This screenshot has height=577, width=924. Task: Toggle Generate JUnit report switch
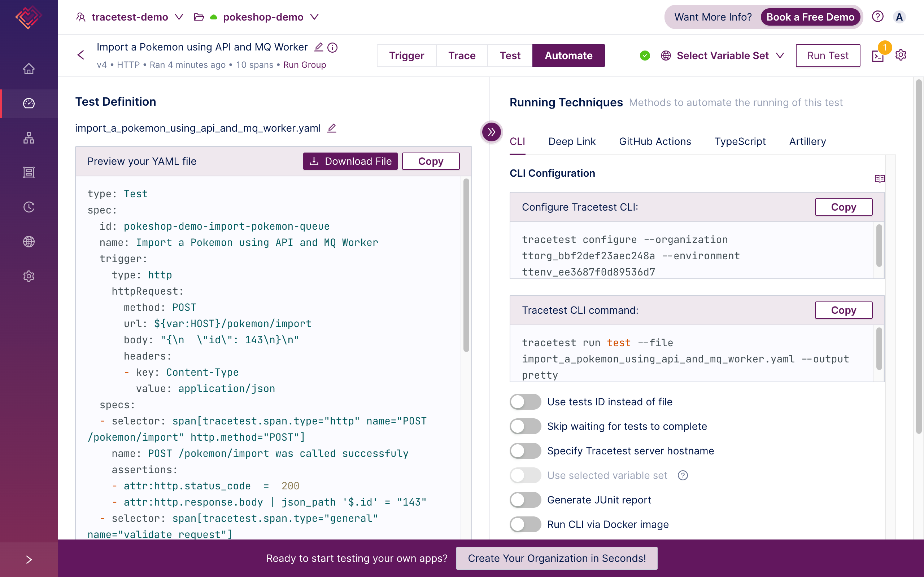click(x=525, y=500)
